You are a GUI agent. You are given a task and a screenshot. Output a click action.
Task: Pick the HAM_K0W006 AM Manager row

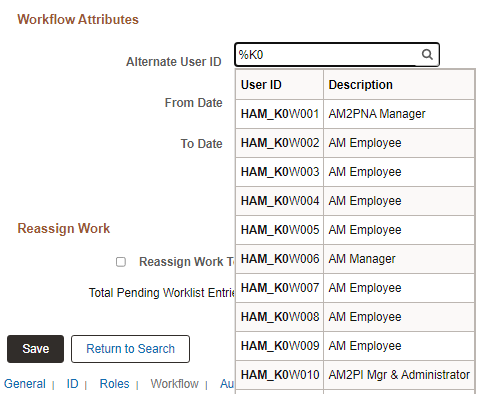pos(355,259)
